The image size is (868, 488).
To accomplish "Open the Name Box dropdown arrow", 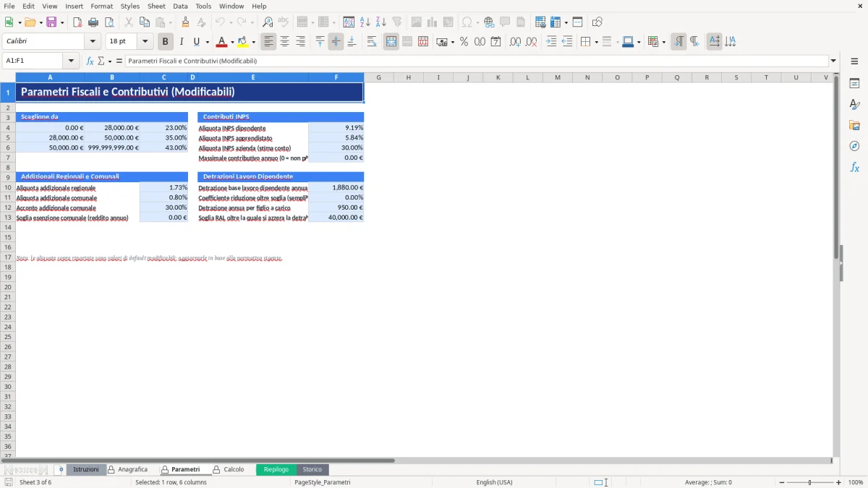I will (71, 61).
